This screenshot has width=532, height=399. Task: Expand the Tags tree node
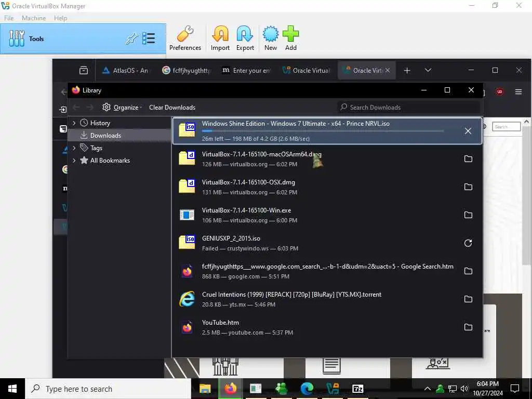coord(74,148)
